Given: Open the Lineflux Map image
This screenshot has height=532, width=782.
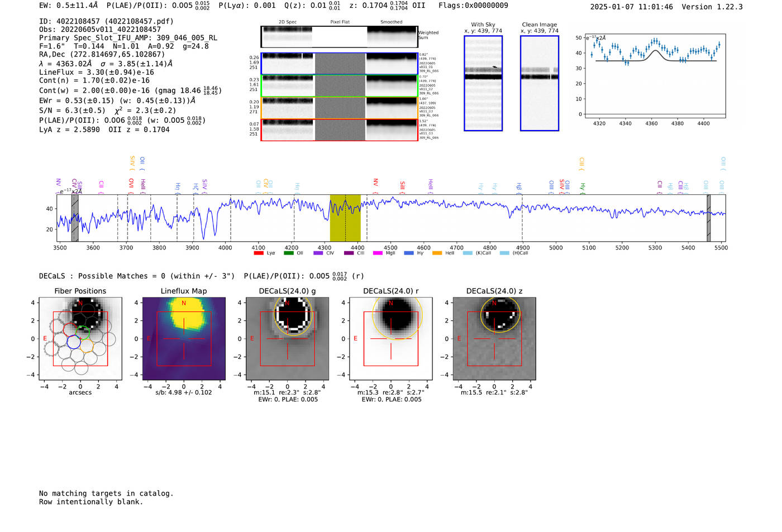Looking at the screenshot, I should (184, 339).
